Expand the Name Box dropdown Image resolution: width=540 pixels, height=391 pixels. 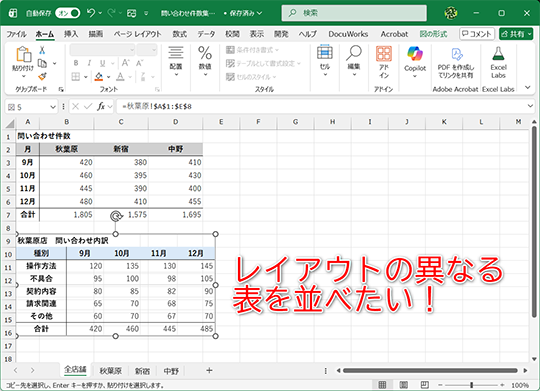pos(53,107)
